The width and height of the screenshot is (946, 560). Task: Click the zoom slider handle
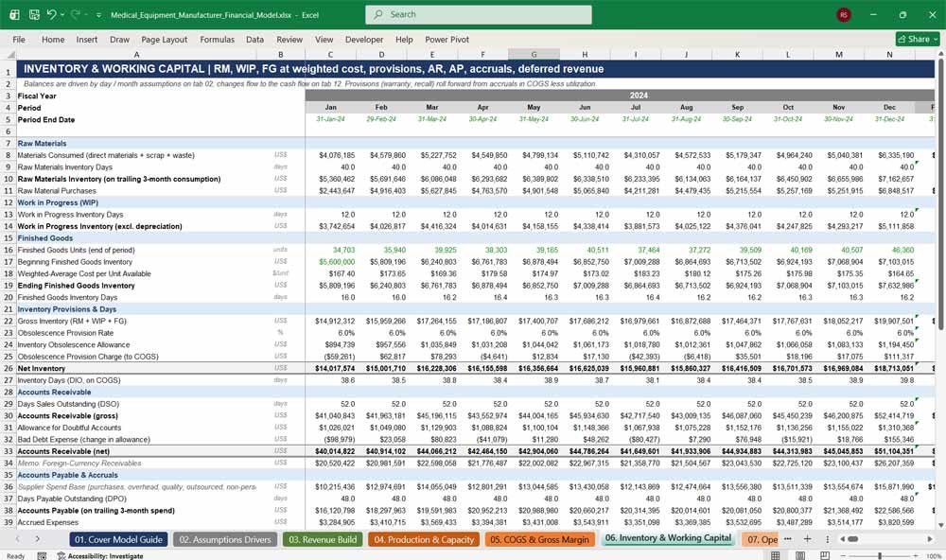(x=880, y=555)
